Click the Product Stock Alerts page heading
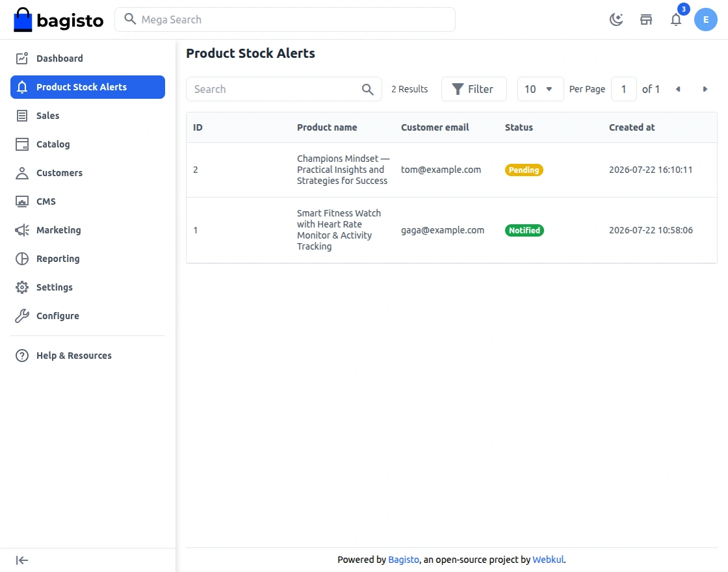The width and height of the screenshot is (728, 572). 251,53
